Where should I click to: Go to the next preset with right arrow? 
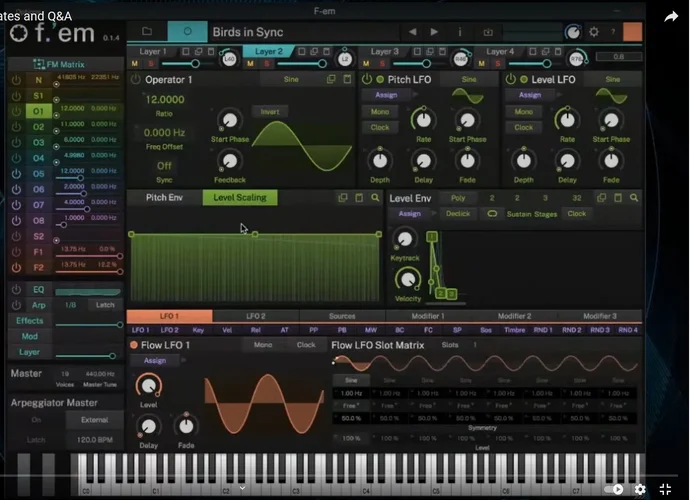[434, 32]
